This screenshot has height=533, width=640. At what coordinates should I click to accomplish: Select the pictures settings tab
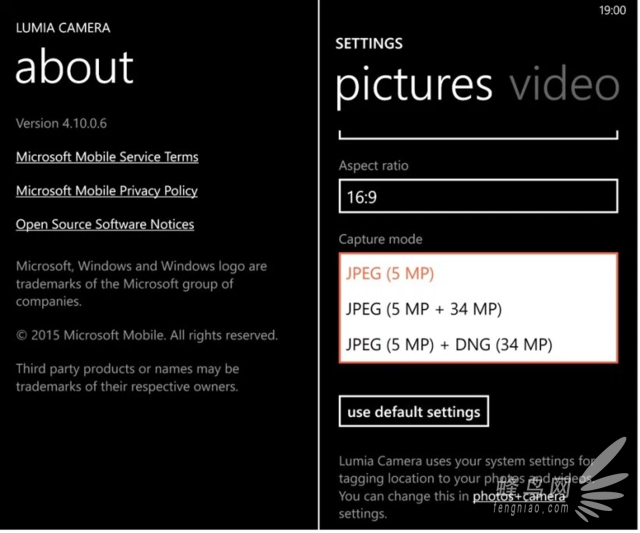pyautogui.click(x=414, y=87)
